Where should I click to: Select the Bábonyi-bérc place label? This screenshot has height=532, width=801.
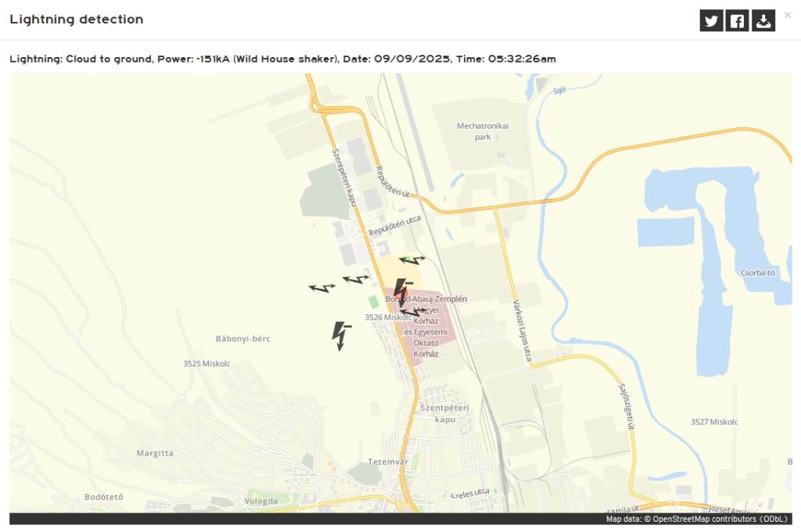click(241, 339)
